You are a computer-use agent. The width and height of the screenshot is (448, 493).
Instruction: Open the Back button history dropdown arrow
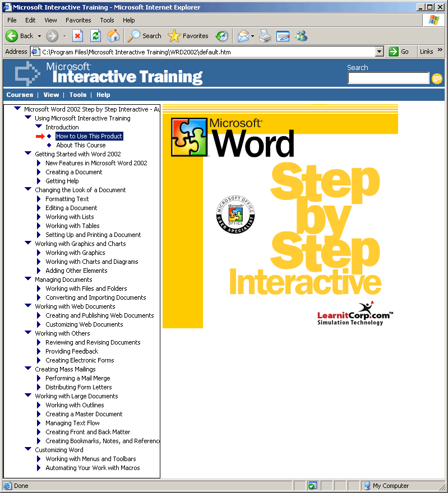point(39,36)
